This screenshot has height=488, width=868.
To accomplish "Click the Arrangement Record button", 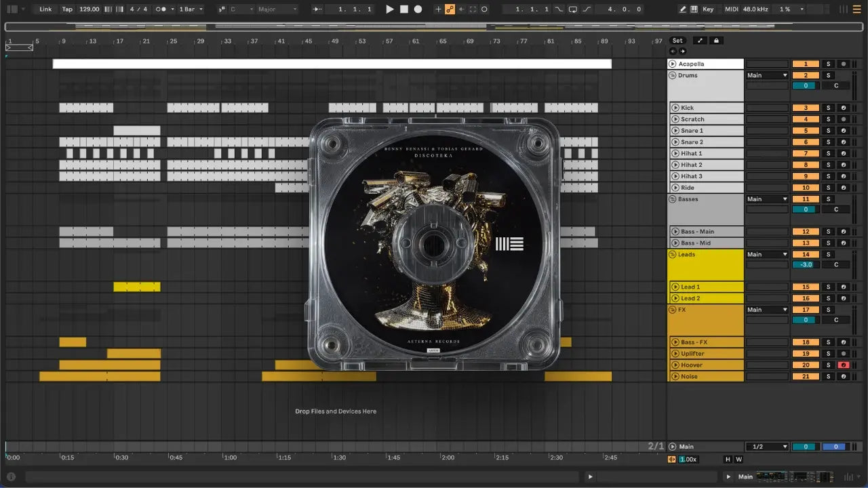I will [418, 9].
